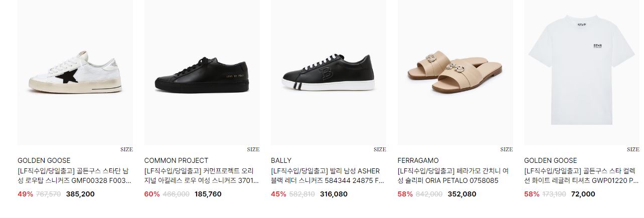The image size is (644, 218).
Task: Select the FERRAGAMO brand name
Action: coord(418,161)
